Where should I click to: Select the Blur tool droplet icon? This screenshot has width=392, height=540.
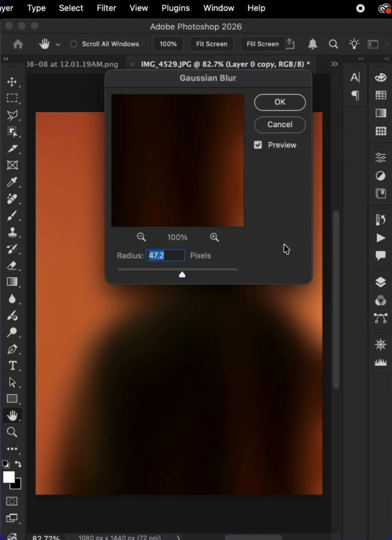tap(12, 299)
